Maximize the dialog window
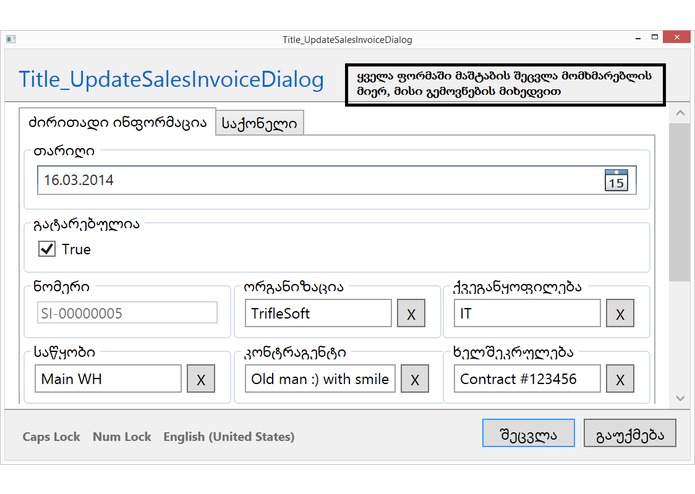The width and height of the screenshot is (695, 494). tap(655, 37)
